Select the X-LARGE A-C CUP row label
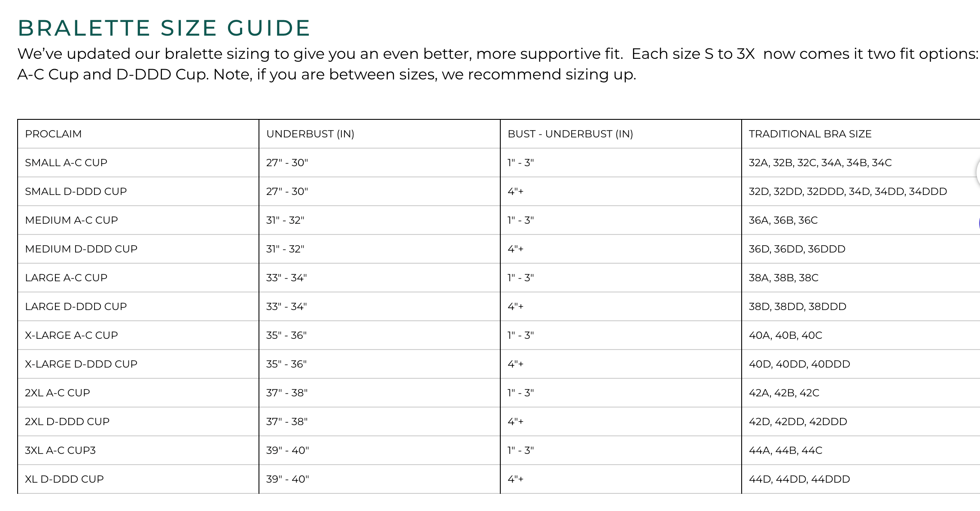Viewport: 980px width, 511px height. pyautogui.click(x=71, y=335)
